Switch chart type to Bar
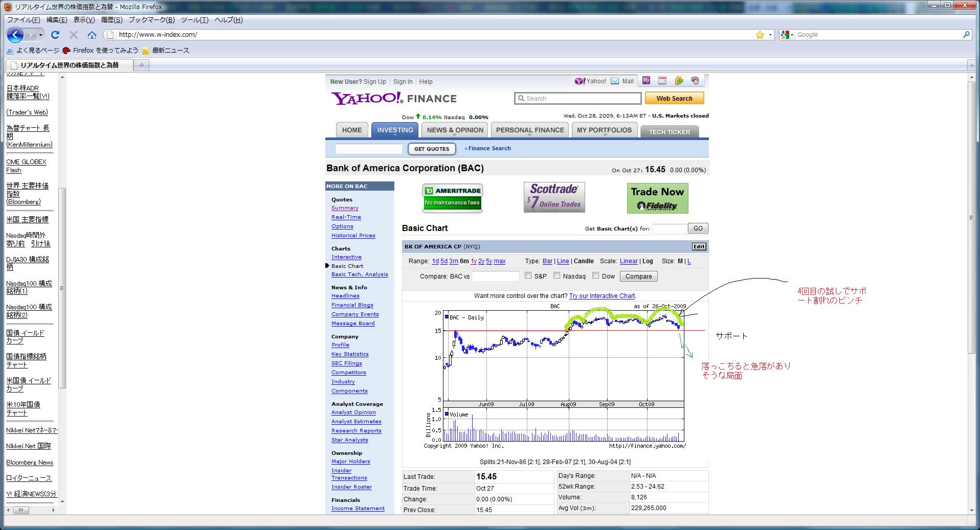Viewport: 980px width, 530px height. click(547, 261)
